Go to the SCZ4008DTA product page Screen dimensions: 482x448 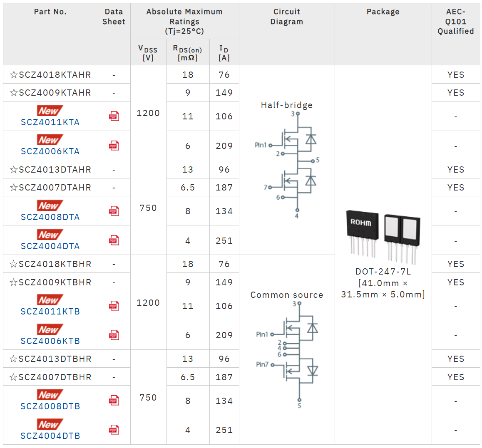pyautogui.click(x=50, y=217)
